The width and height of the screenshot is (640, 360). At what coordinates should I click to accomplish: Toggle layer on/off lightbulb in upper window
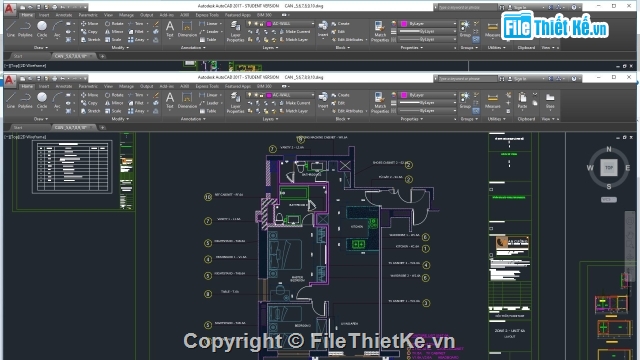[x=250, y=24]
